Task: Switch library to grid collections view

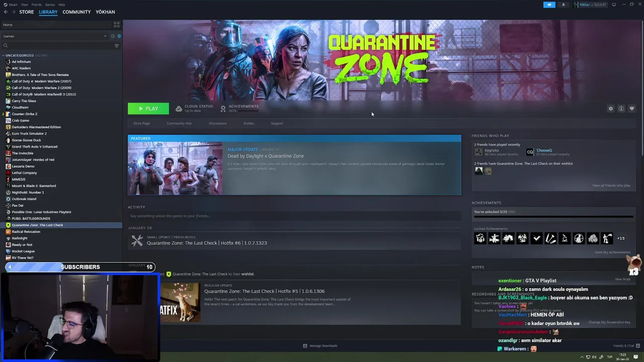Action: [x=117, y=25]
